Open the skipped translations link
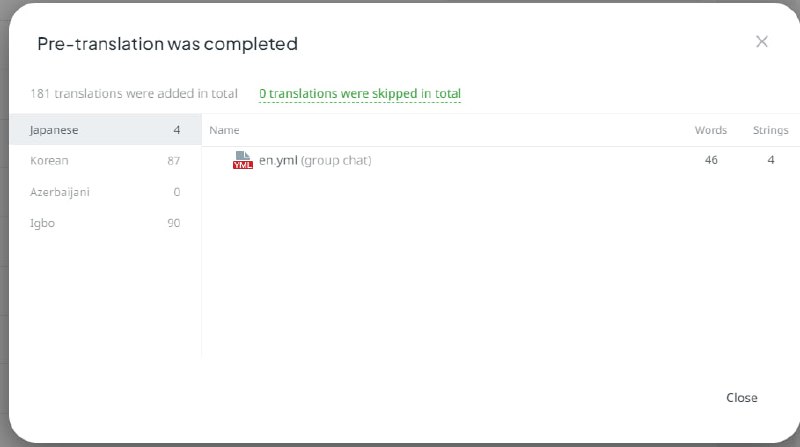 pos(360,94)
